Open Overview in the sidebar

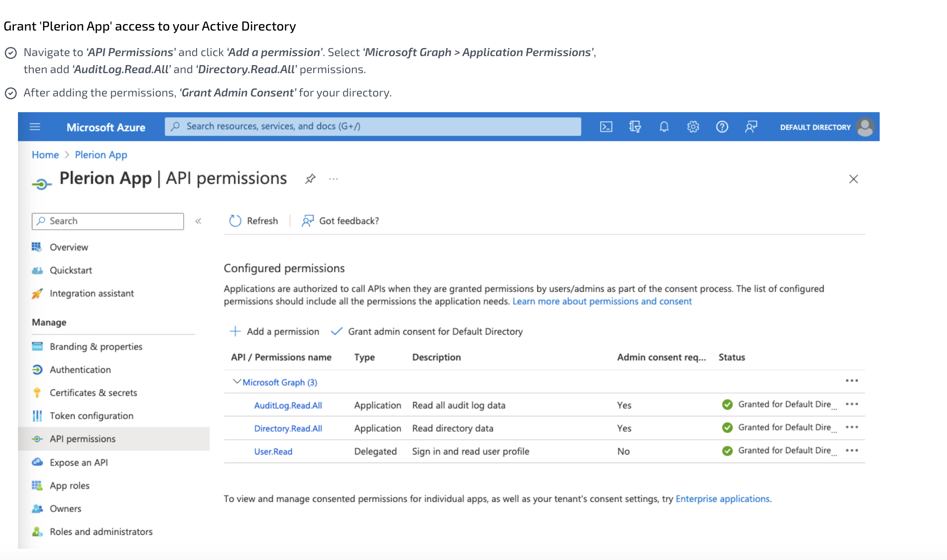(69, 247)
